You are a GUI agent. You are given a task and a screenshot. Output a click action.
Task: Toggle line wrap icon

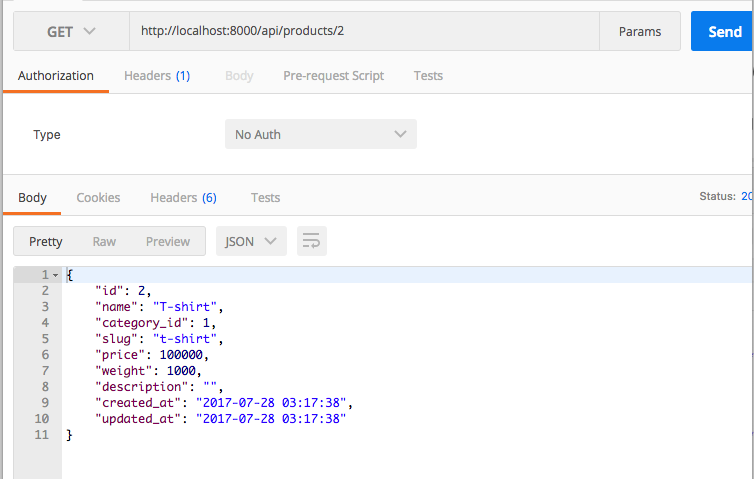(x=312, y=241)
